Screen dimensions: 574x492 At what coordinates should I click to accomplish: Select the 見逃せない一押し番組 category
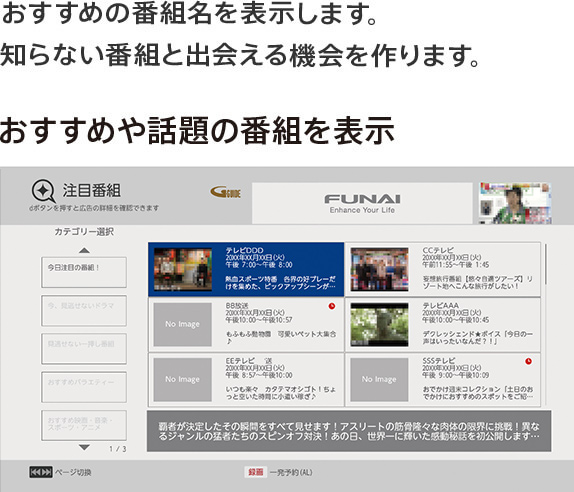[x=84, y=348]
